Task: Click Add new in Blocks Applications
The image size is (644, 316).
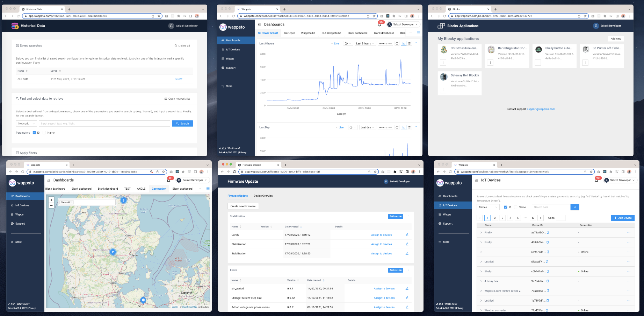Action: click(x=616, y=38)
